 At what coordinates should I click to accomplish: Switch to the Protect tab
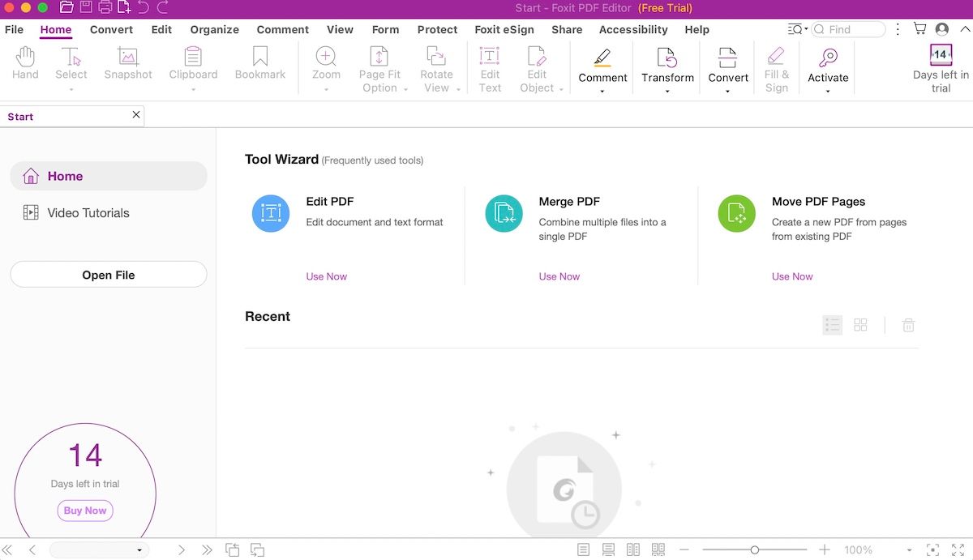[438, 29]
